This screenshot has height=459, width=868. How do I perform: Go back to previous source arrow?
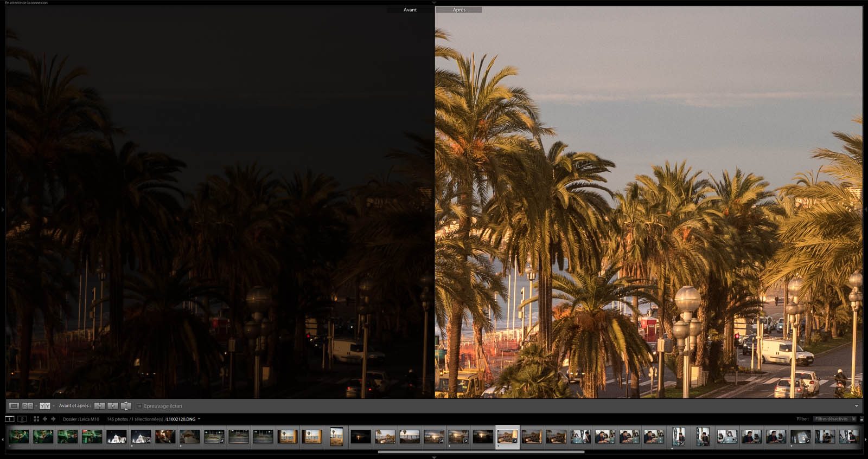click(45, 419)
